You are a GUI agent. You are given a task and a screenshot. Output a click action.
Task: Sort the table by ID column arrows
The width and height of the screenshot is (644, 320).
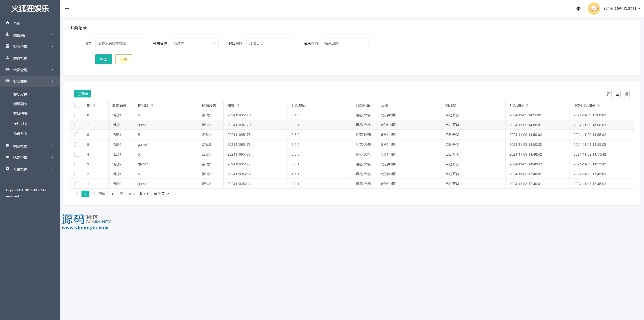coord(94,105)
